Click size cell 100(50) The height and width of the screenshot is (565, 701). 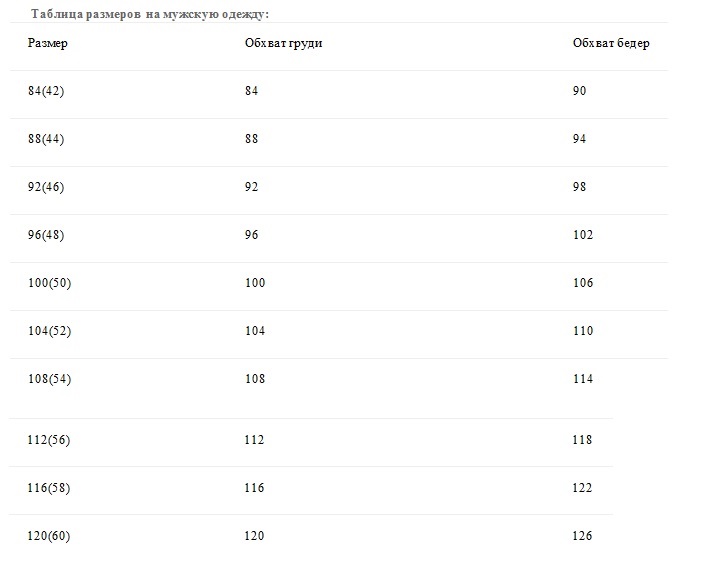50,282
